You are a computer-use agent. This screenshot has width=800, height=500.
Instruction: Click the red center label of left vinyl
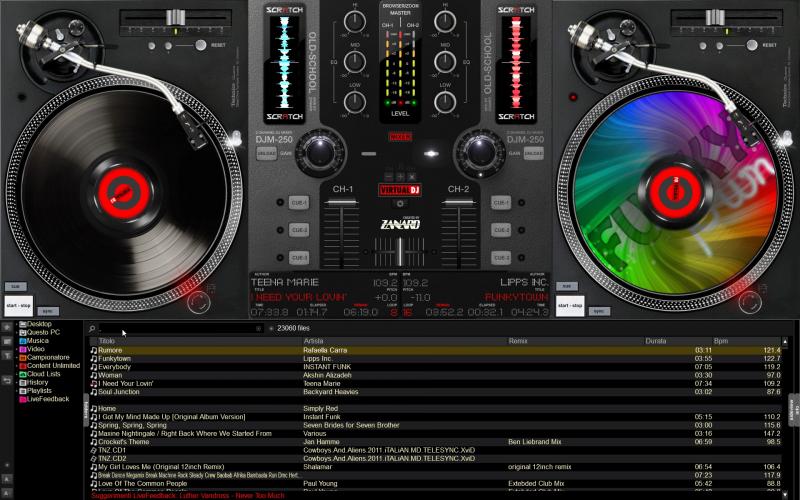point(123,193)
